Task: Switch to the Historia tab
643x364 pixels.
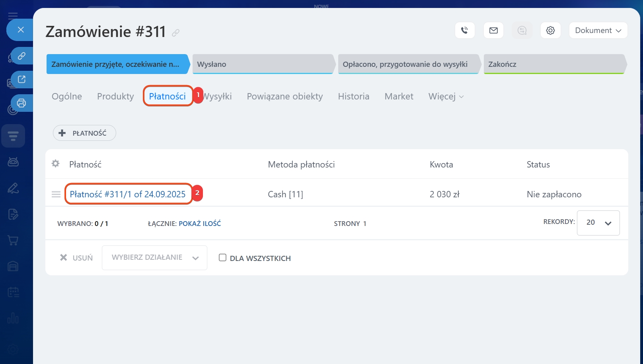Action: click(x=353, y=96)
